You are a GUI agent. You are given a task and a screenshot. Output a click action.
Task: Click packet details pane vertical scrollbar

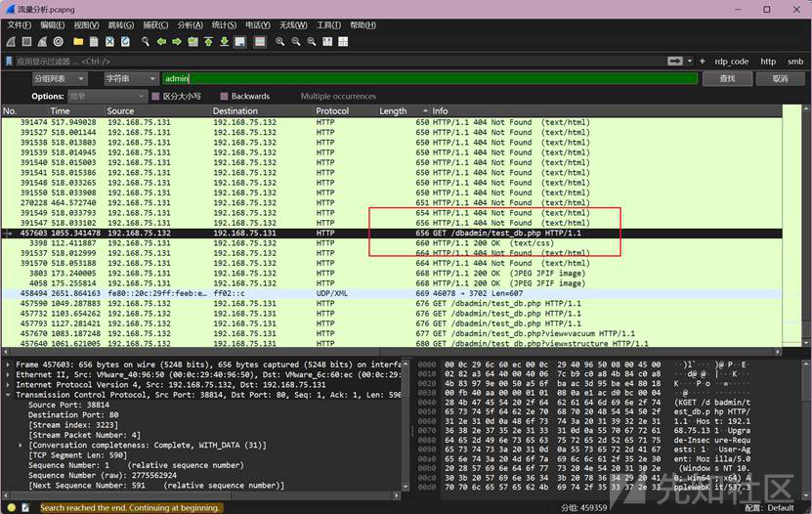point(406,424)
